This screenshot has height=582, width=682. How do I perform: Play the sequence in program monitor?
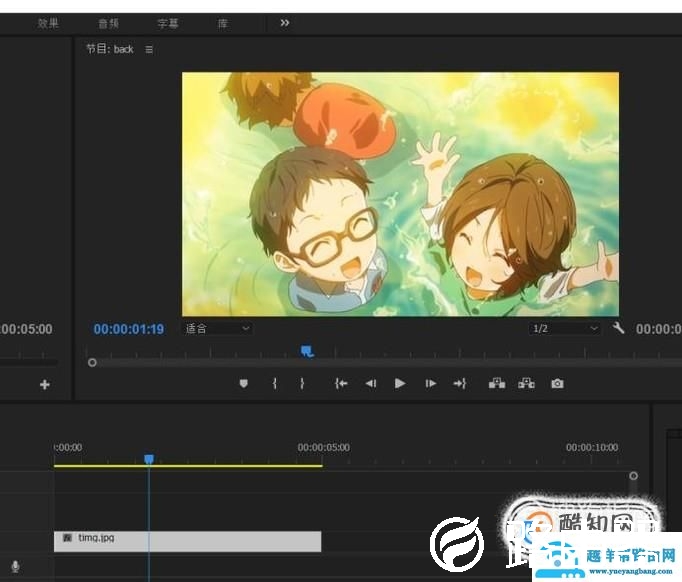[x=400, y=383]
